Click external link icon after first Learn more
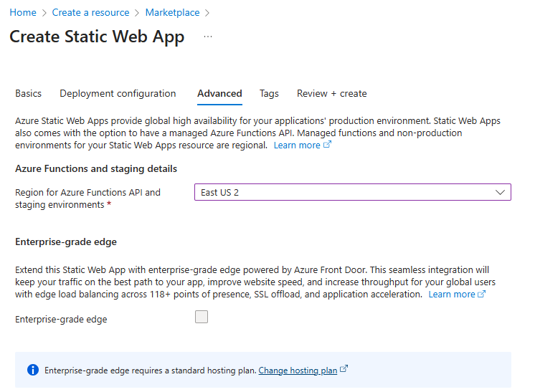 tap(328, 145)
